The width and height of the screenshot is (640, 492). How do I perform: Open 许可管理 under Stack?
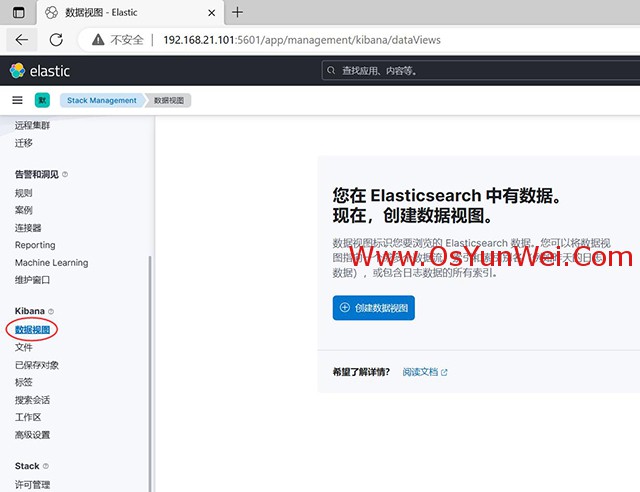click(32, 485)
